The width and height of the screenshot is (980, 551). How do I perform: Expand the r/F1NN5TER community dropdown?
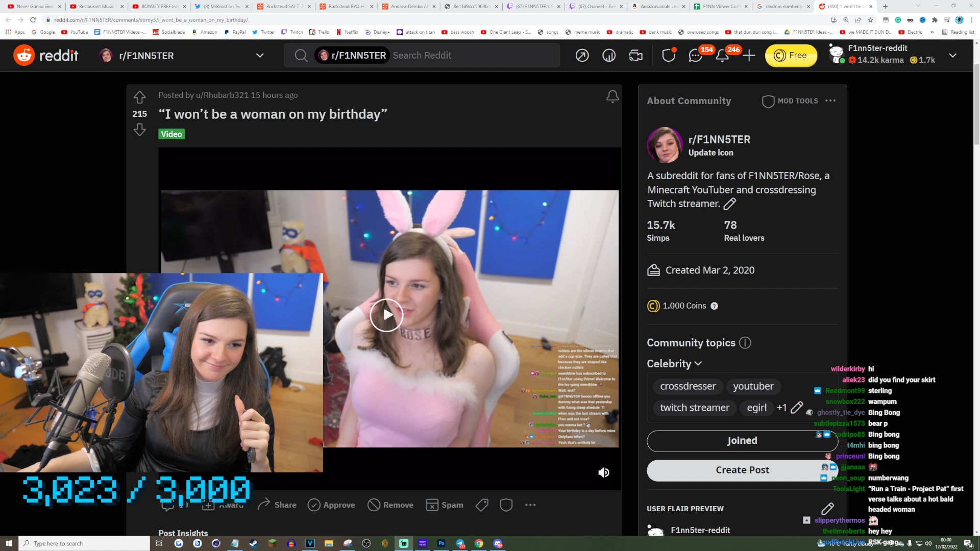pos(260,56)
